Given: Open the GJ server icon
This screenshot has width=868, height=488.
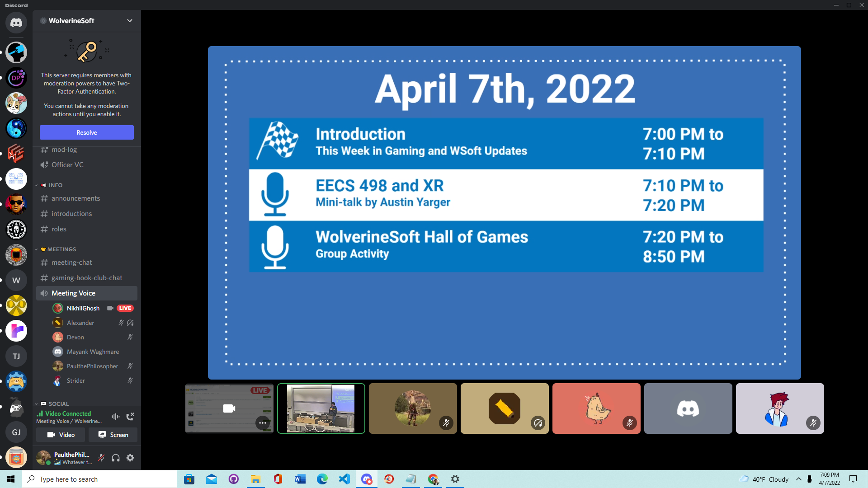Looking at the screenshot, I should [x=16, y=432].
